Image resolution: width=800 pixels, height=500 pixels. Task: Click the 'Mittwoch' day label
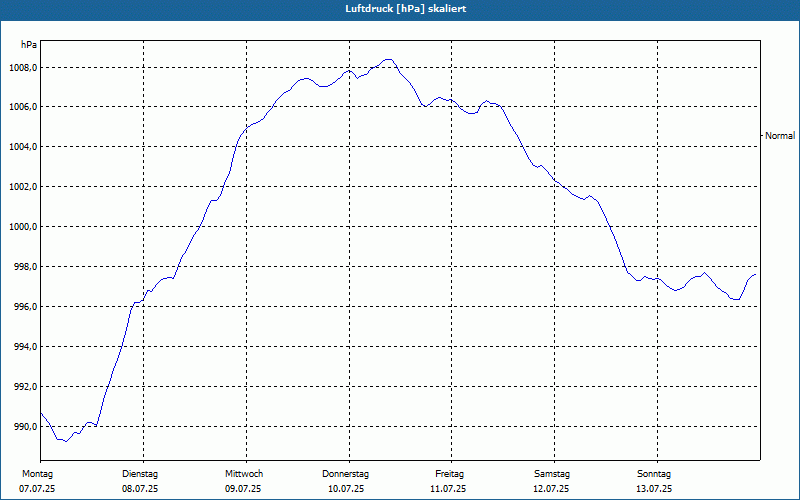(x=244, y=474)
